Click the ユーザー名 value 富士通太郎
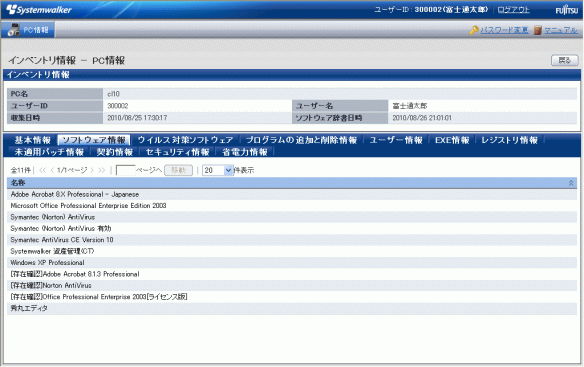Image resolution: width=584 pixels, height=367 pixels. [x=410, y=106]
